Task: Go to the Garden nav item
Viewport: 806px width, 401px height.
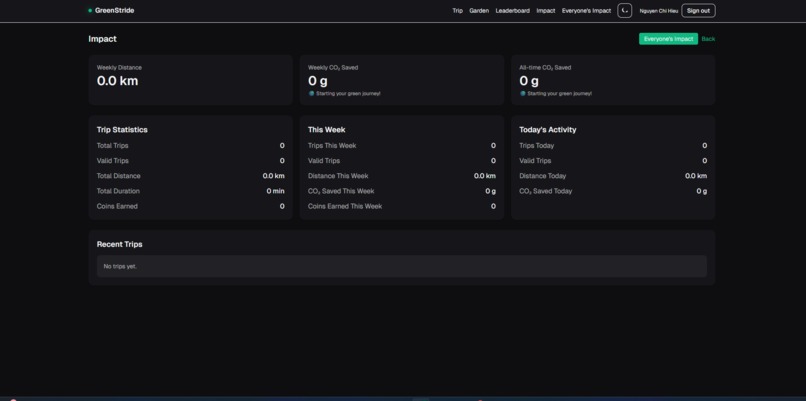Action: pyautogui.click(x=479, y=11)
